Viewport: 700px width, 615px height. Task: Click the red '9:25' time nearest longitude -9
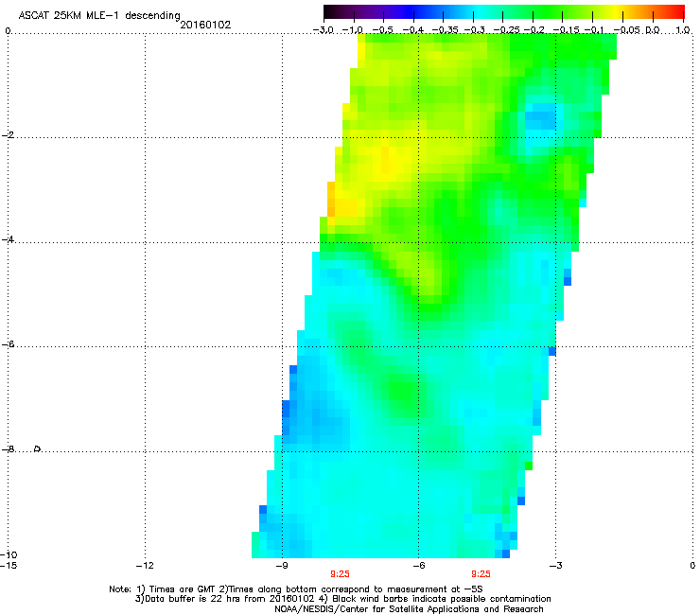click(340, 574)
